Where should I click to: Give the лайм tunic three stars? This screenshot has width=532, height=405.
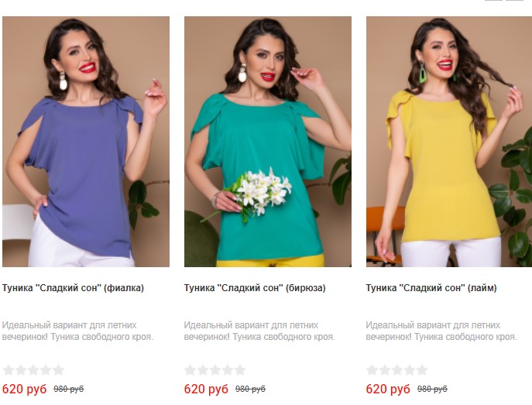tap(397, 369)
